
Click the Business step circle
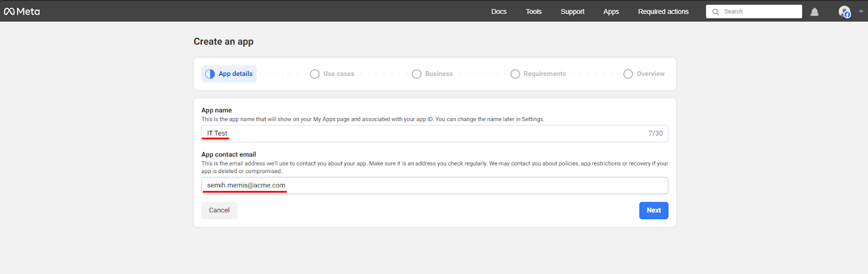point(417,74)
